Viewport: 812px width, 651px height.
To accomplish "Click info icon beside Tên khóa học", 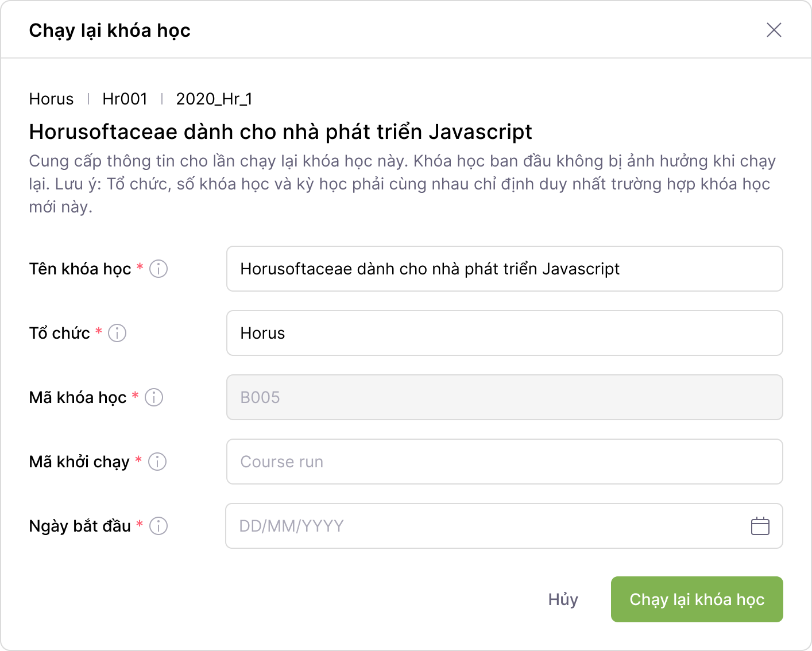I will point(158,269).
